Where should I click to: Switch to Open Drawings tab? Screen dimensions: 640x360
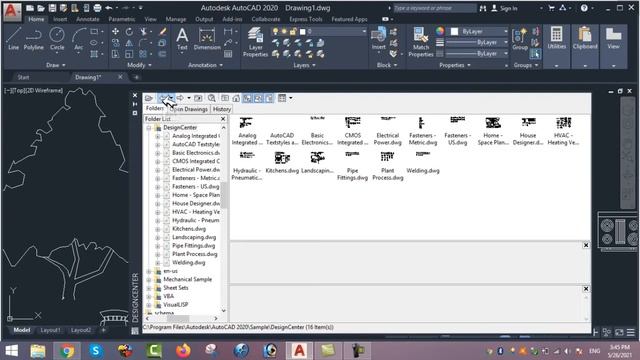(189, 109)
